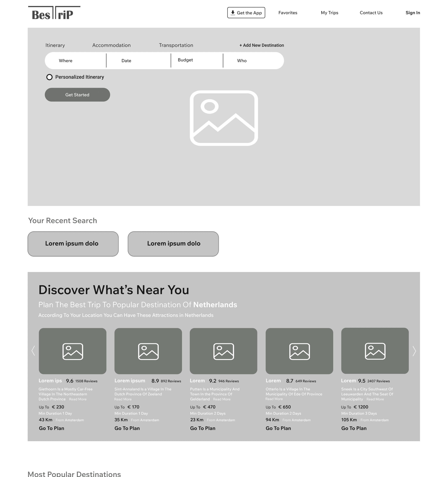
Task: Open Go To Plan for the Giethoorn destination
Action: (51, 428)
